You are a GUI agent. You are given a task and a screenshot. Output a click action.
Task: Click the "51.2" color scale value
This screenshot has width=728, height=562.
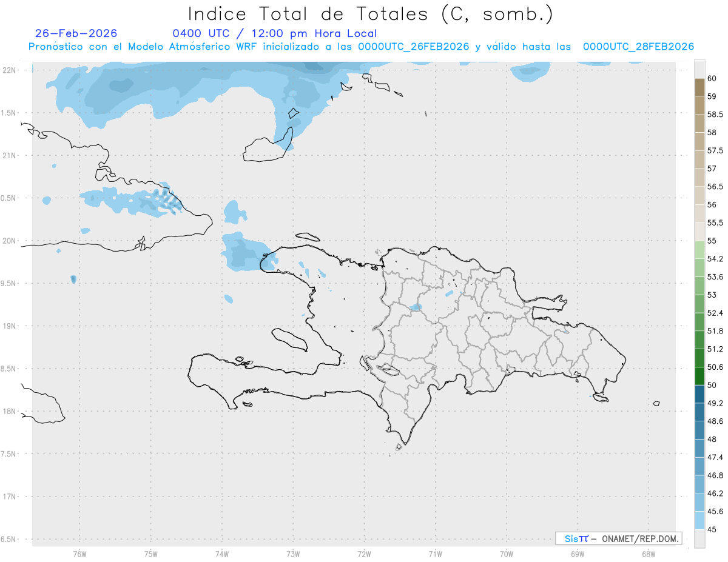[715, 349]
